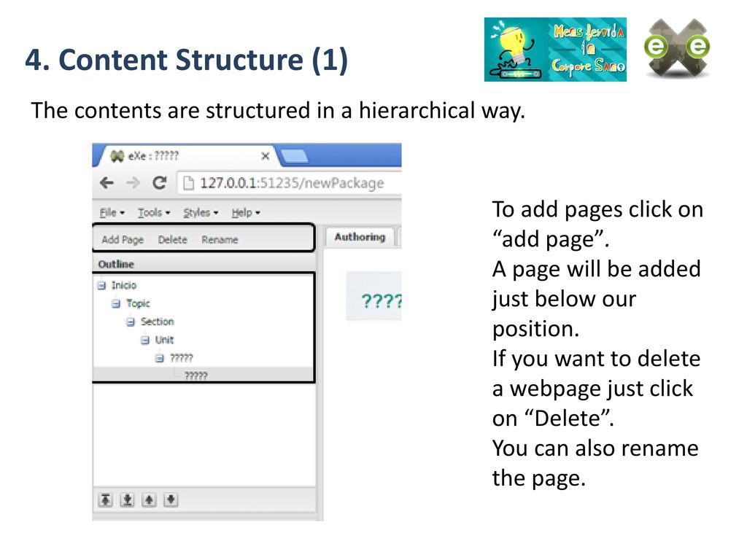Select Unit in the outline tree
Image resolution: width=747 pixels, height=560 pixels.
point(164,340)
